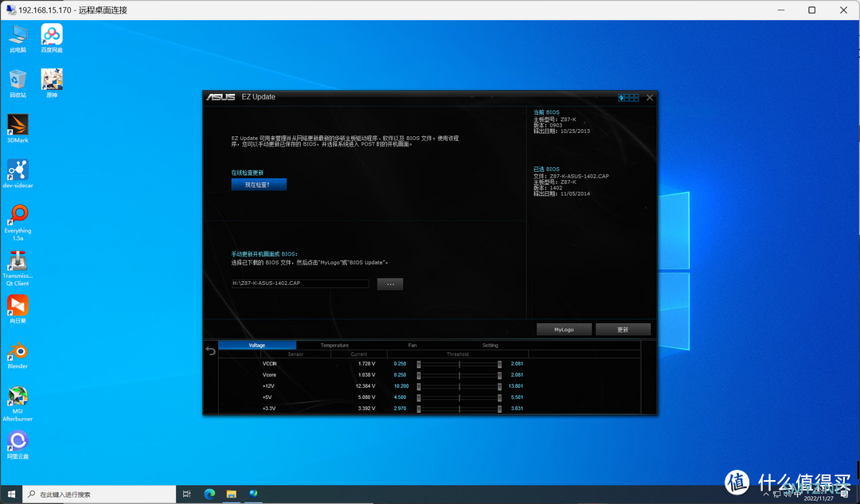The width and height of the screenshot is (860, 504).
Task: Click the Vcore lower threshold slider handle
Action: coord(419,375)
